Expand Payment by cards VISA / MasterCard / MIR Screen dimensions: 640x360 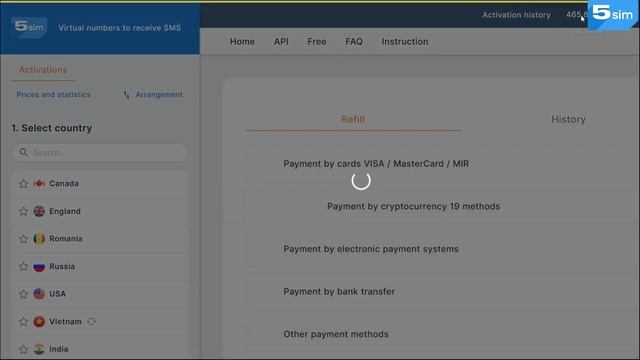[442, 164]
